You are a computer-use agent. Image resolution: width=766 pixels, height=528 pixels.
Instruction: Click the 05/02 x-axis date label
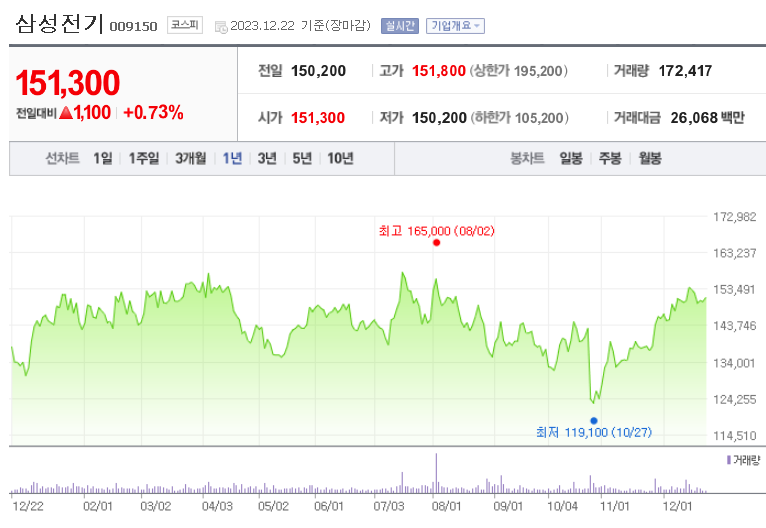[274, 506]
